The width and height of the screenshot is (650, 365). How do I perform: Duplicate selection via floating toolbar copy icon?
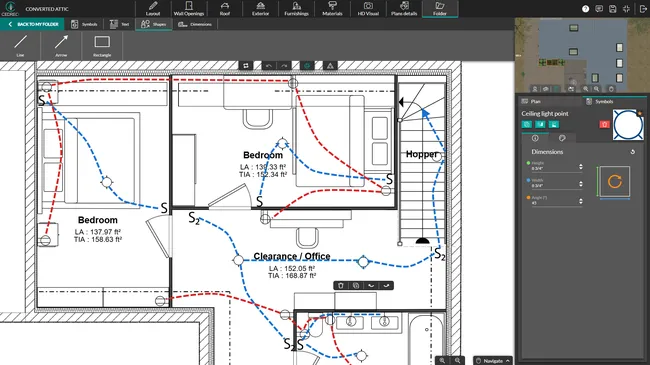(x=356, y=285)
